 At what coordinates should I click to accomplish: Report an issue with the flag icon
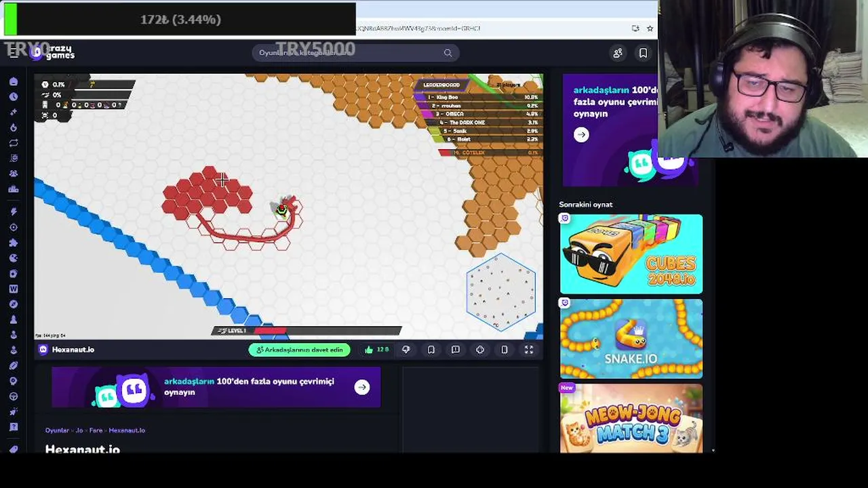tap(456, 350)
